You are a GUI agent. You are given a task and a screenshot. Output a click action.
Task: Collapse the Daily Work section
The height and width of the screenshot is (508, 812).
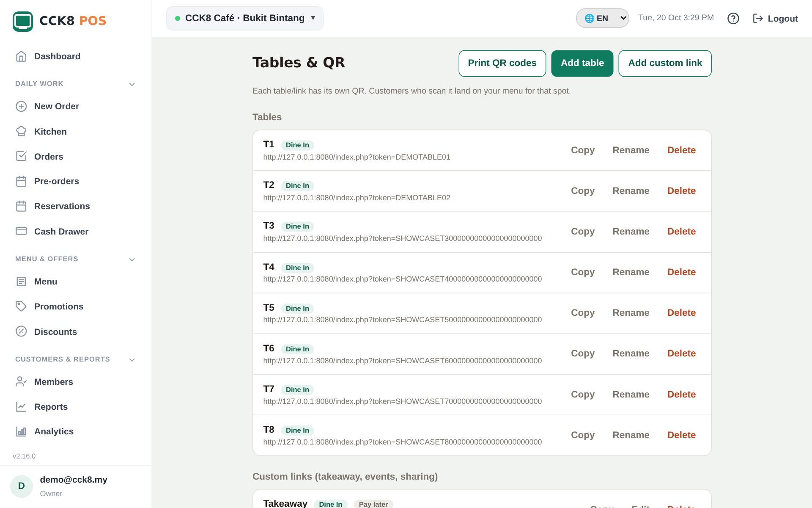click(132, 84)
